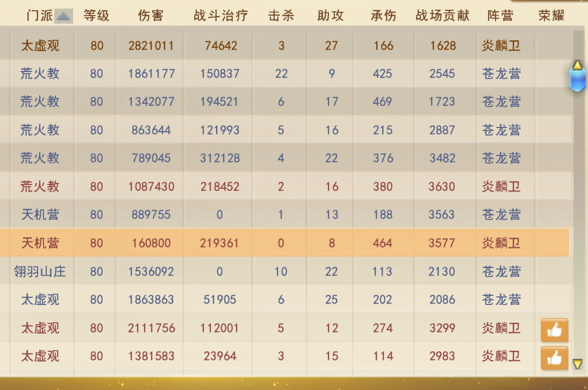The width and height of the screenshot is (588, 390).
Task: Select contribution value 2983
Action: [x=442, y=356]
